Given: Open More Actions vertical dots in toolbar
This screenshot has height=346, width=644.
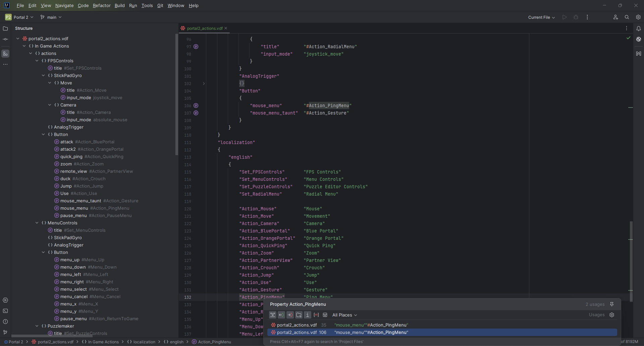Looking at the screenshot, I should (x=587, y=17).
